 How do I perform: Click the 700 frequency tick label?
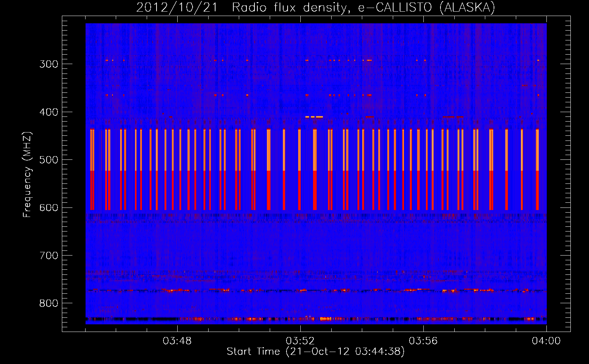click(x=49, y=256)
